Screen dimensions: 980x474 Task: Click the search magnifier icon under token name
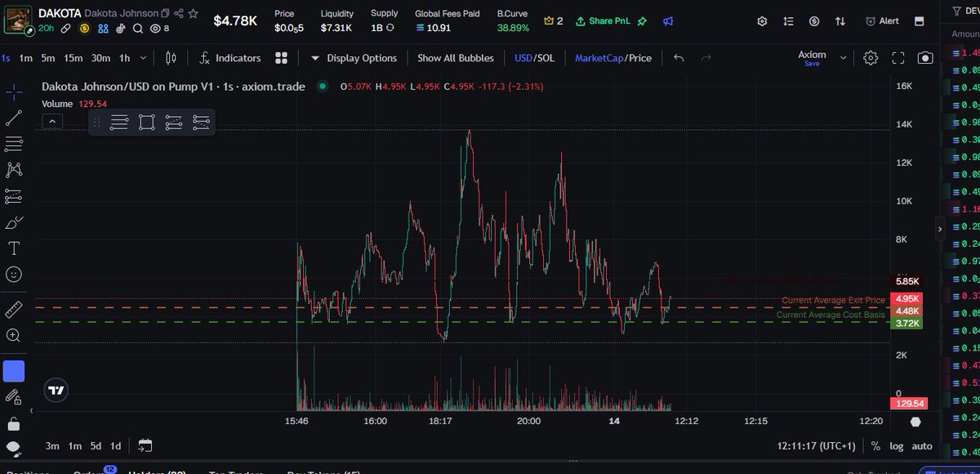pyautogui.click(x=137, y=29)
